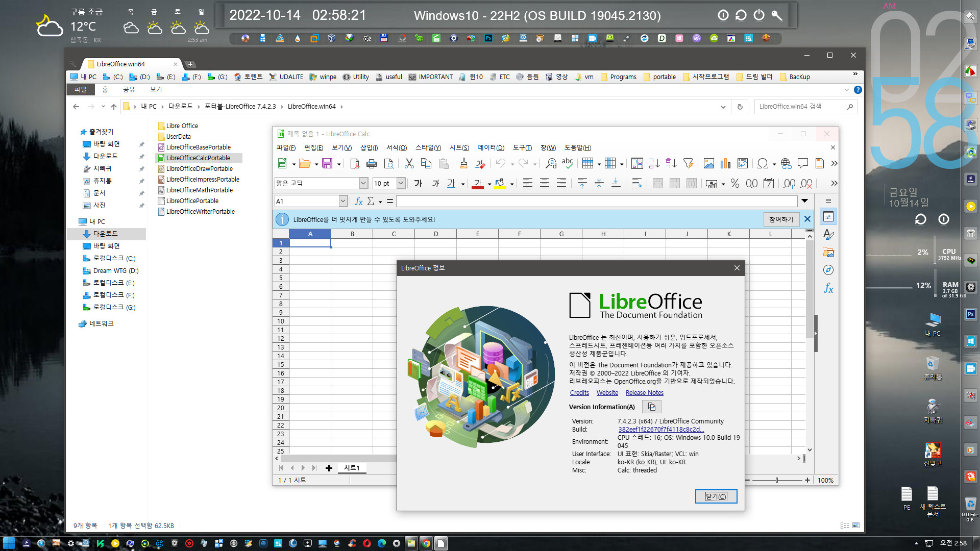
Task: Open the background color dropdown arrow
Action: tap(511, 184)
